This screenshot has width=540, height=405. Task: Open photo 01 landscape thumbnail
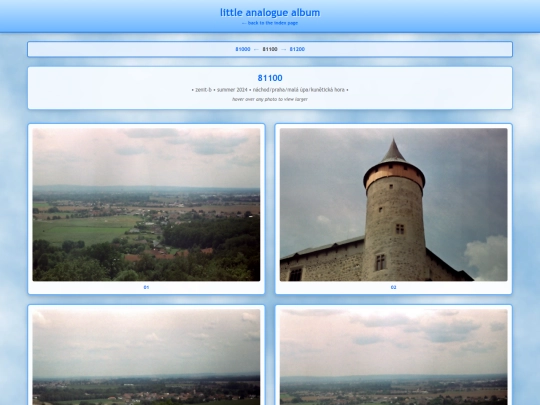(146, 205)
